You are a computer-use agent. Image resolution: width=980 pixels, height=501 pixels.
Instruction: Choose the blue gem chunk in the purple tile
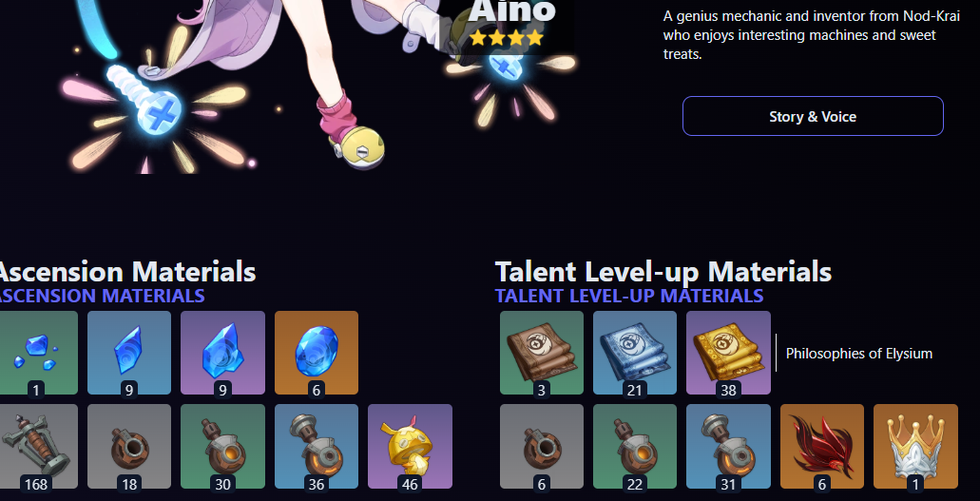point(222,353)
